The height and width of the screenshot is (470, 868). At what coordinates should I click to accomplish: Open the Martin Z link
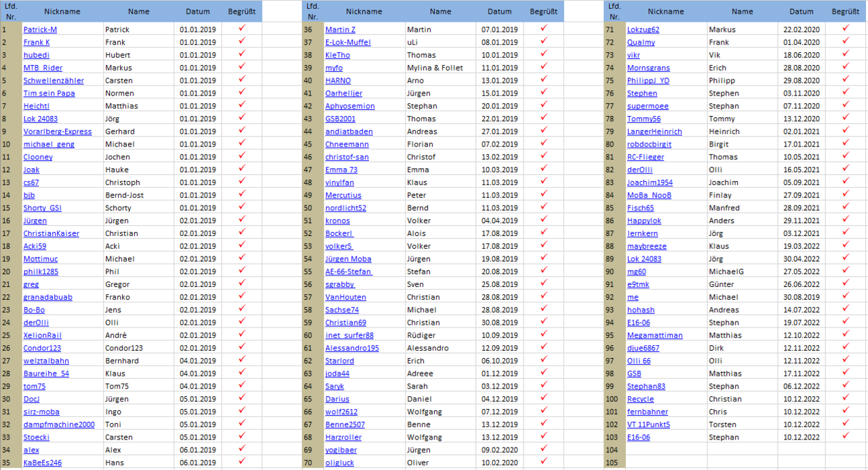tap(340, 30)
